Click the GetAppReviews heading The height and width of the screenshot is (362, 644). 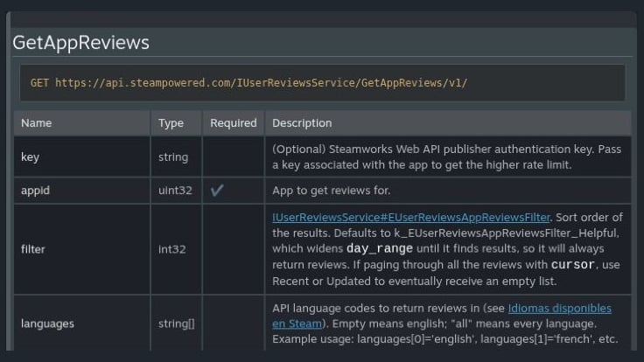80,43
